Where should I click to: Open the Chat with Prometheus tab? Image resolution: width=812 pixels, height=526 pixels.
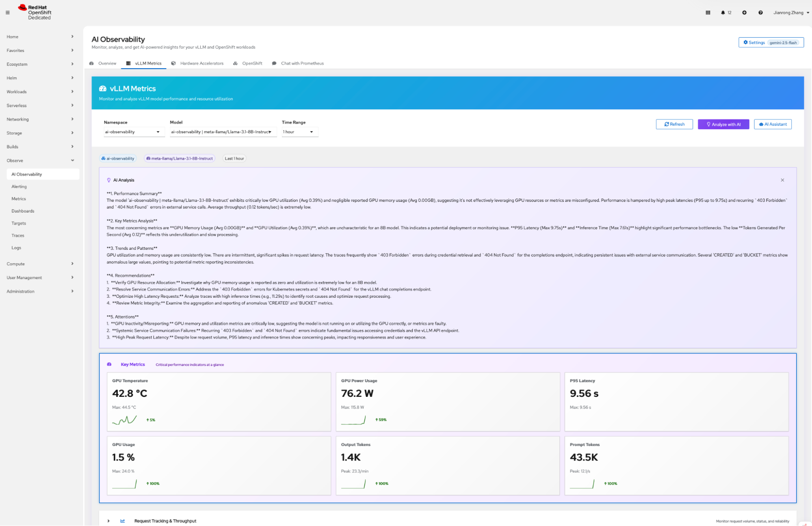pos(301,63)
